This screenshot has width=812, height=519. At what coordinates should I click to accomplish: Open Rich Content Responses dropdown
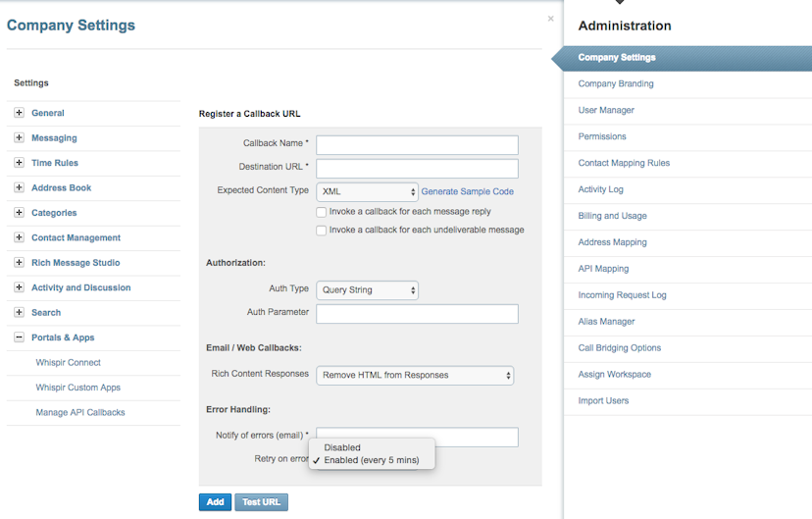click(415, 376)
